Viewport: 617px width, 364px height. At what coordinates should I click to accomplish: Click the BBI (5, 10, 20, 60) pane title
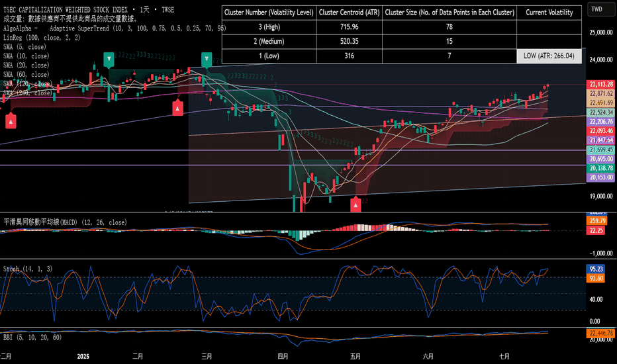pyautogui.click(x=32, y=338)
